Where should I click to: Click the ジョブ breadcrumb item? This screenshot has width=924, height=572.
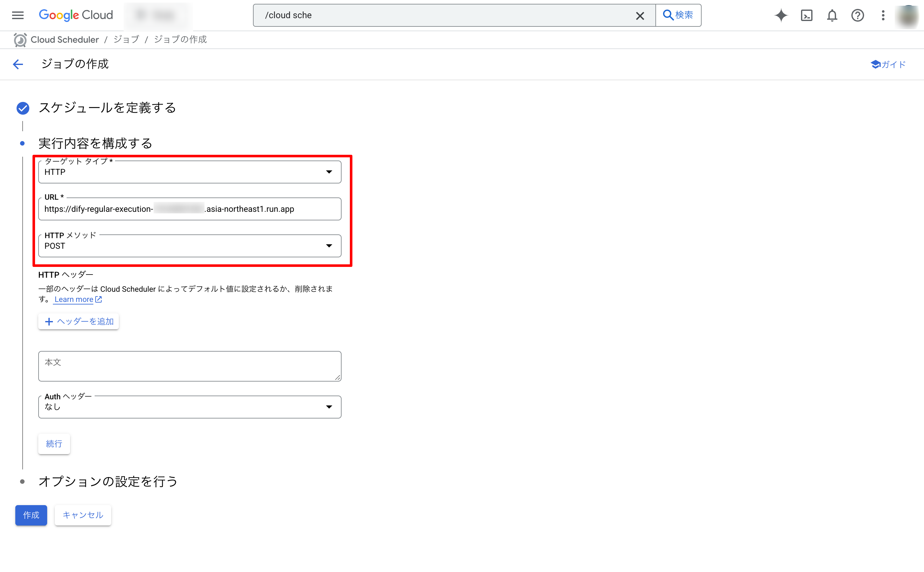126,40
